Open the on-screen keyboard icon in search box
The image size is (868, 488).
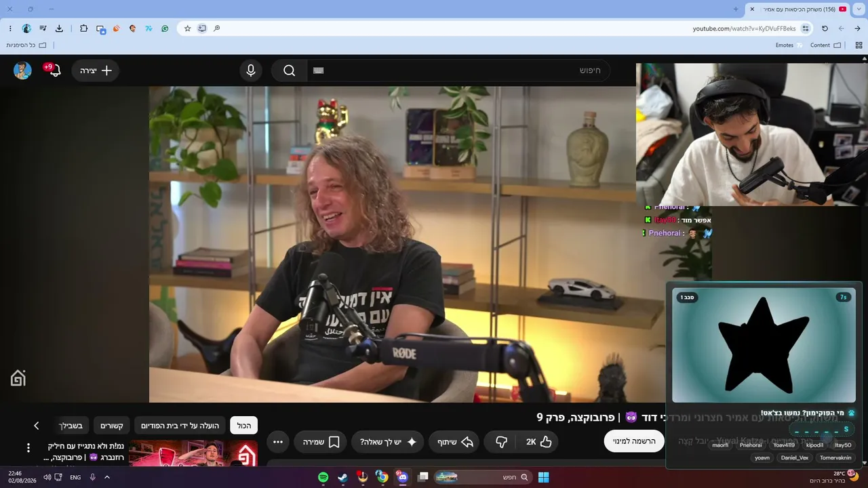coord(319,70)
